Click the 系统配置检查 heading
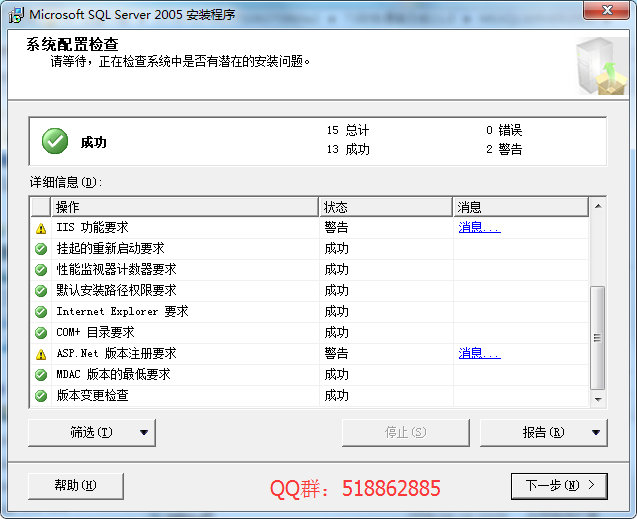The width and height of the screenshot is (637, 519). pos(72,44)
